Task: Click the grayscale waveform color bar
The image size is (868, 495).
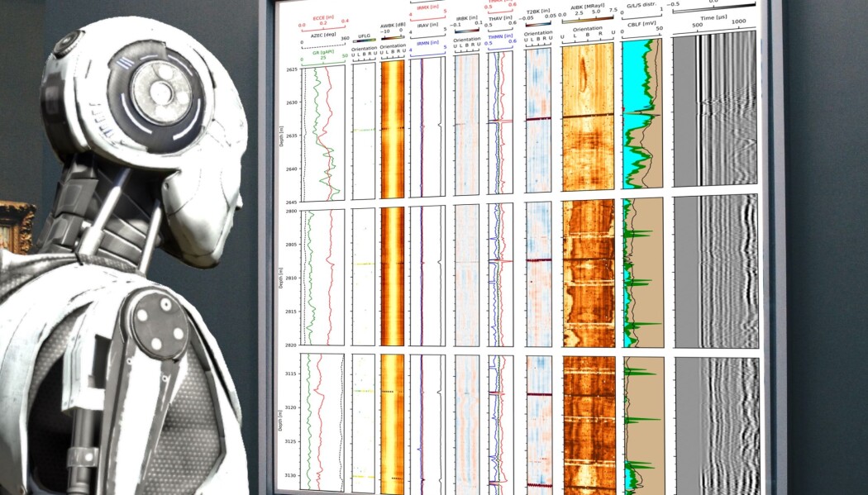Action: tap(713, 9)
